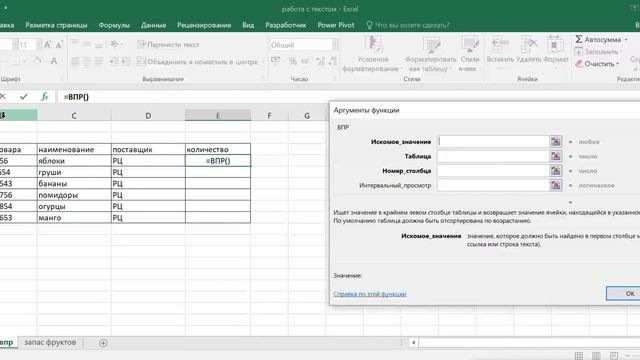Select column D header
Screen dimensions: 640x360
pos(148,116)
